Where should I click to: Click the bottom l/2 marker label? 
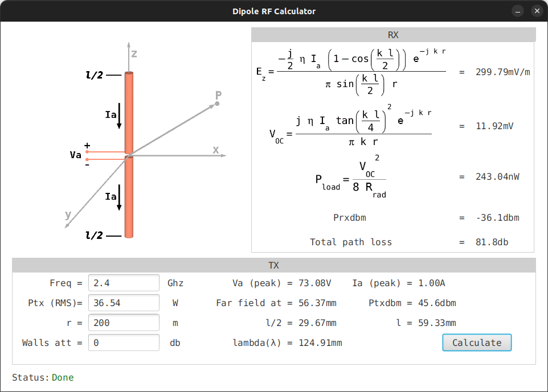click(x=95, y=236)
